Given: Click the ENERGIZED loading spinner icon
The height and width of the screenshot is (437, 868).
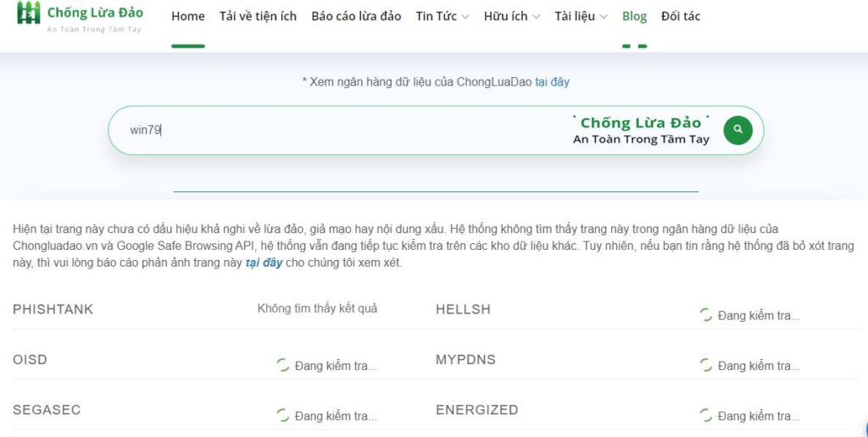Looking at the screenshot, I should point(705,415).
